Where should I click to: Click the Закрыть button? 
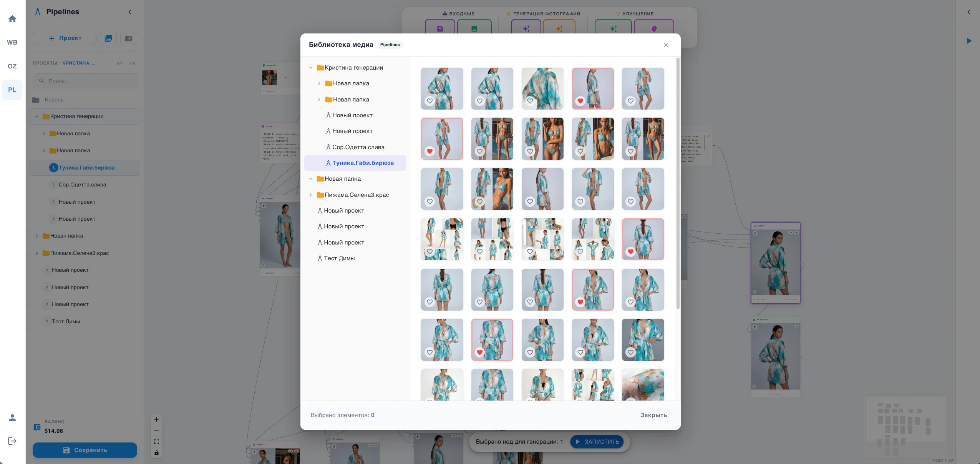(x=653, y=415)
